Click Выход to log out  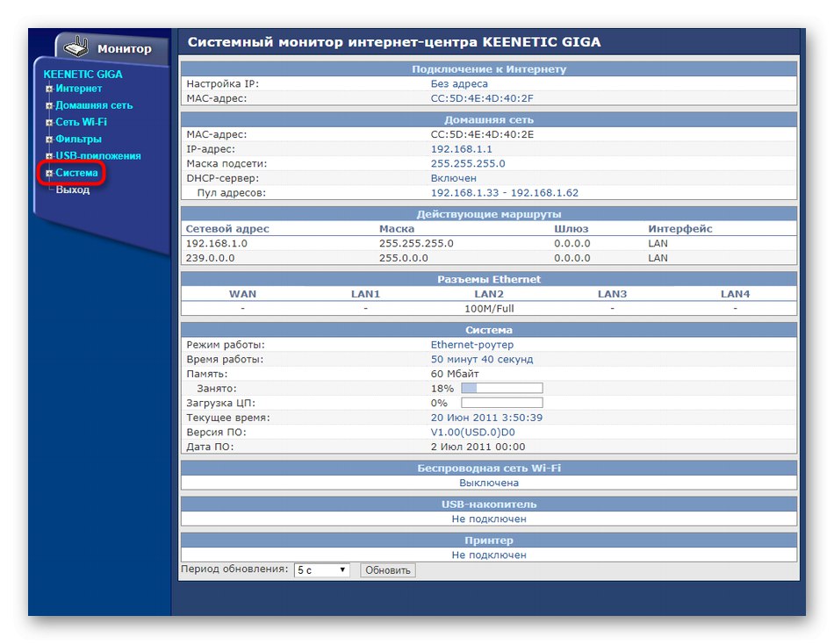coord(72,190)
